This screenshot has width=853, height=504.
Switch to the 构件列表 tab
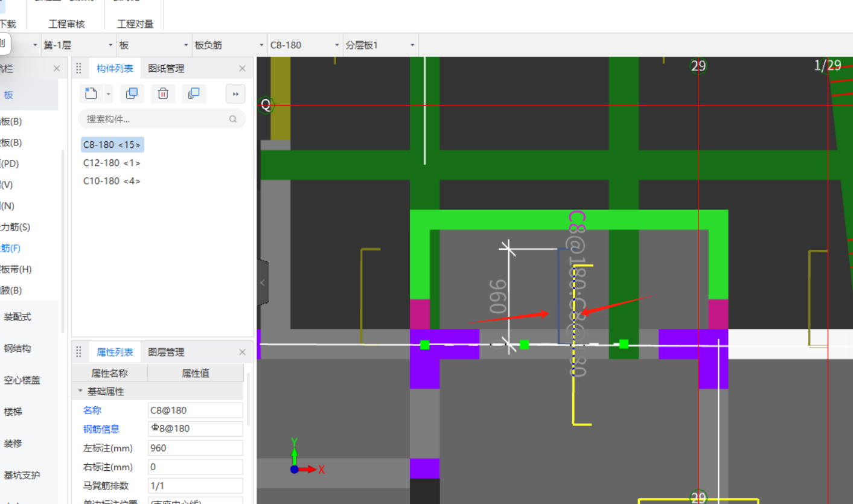point(115,69)
